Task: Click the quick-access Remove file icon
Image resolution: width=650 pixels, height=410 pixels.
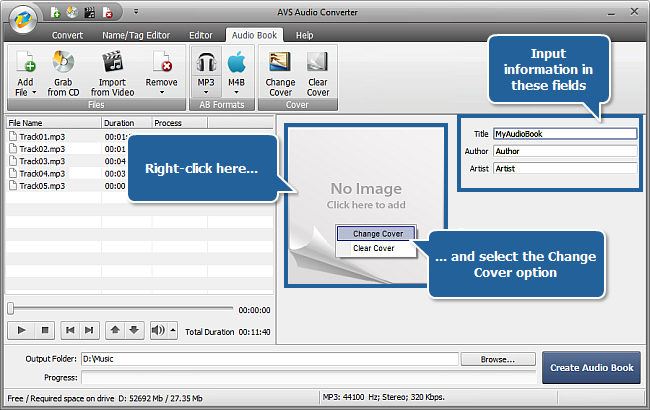Action: 107,13
